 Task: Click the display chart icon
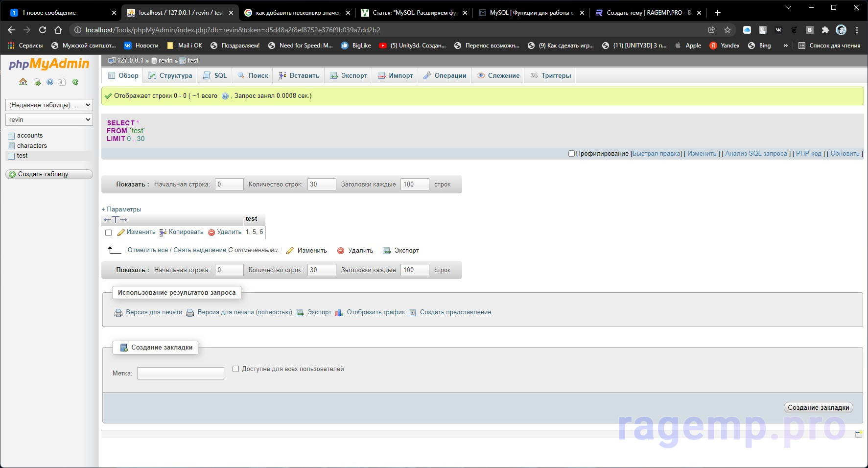point(339,313)
